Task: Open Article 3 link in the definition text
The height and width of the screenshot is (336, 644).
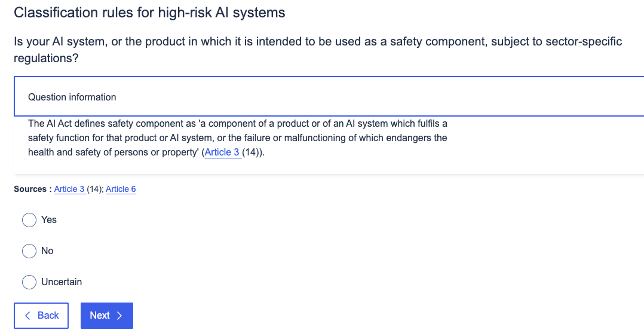Action: coord(222,152)
